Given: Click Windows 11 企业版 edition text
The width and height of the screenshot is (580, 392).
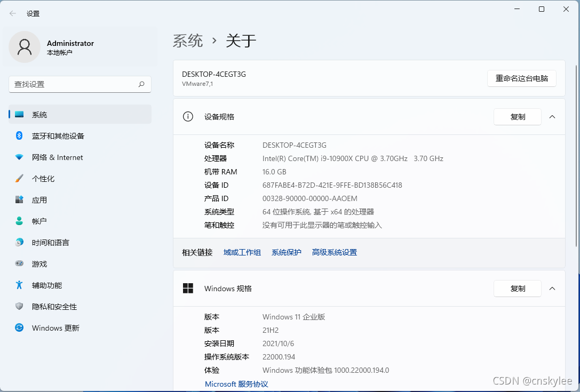Looking at the screenshot, I should point(293,317).
